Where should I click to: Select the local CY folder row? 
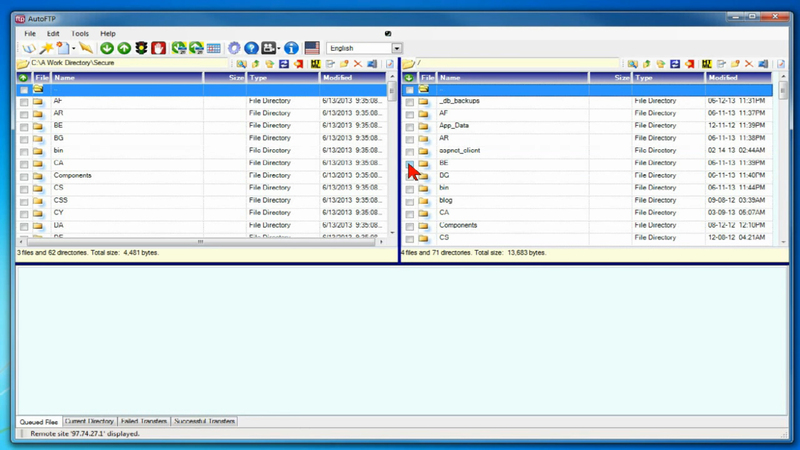pos(202,213)
